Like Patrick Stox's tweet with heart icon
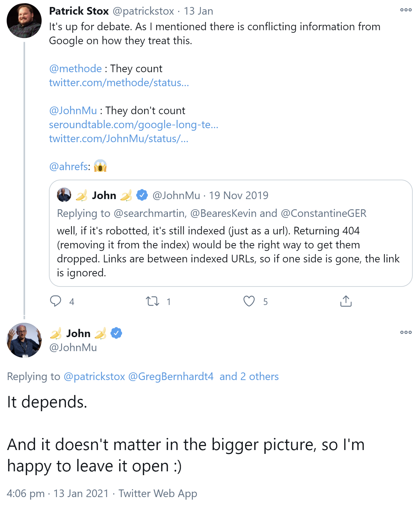420x506 pixels. point(249,301)
